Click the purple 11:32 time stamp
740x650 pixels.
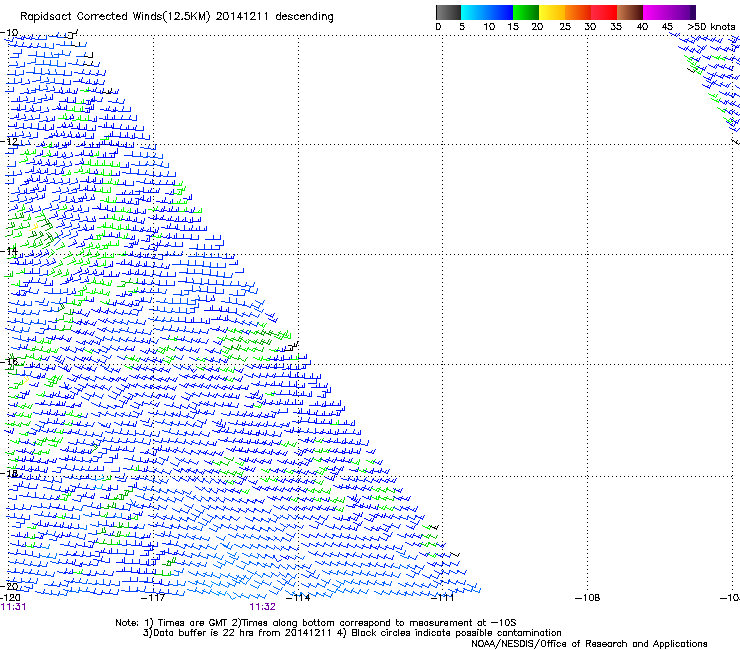[x=262, y=607]
